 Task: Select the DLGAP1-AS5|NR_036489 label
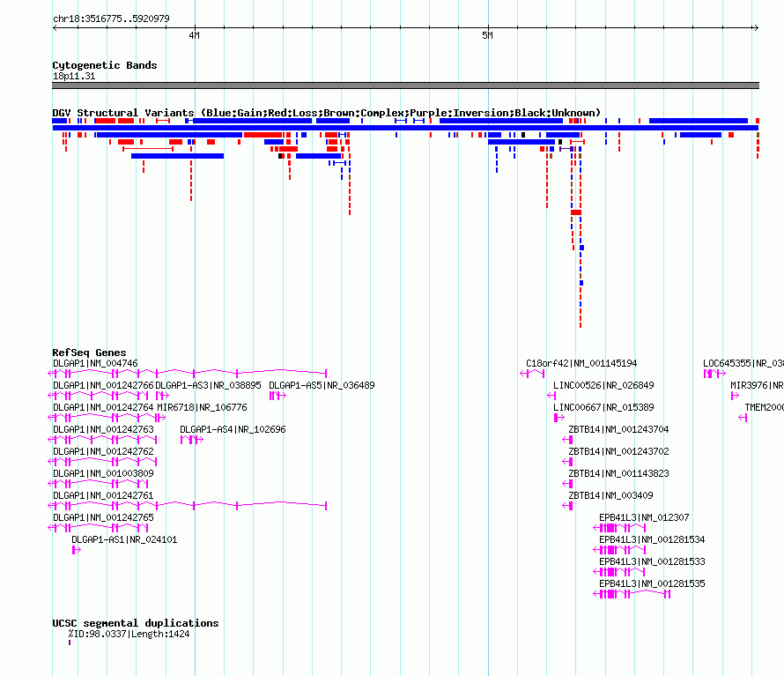click(322, 385)
